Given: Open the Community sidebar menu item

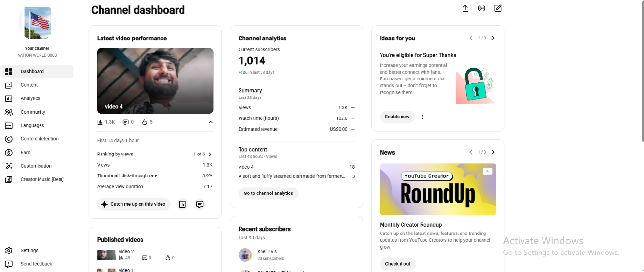Looking at the screenshot, I should tap(37, 112).
